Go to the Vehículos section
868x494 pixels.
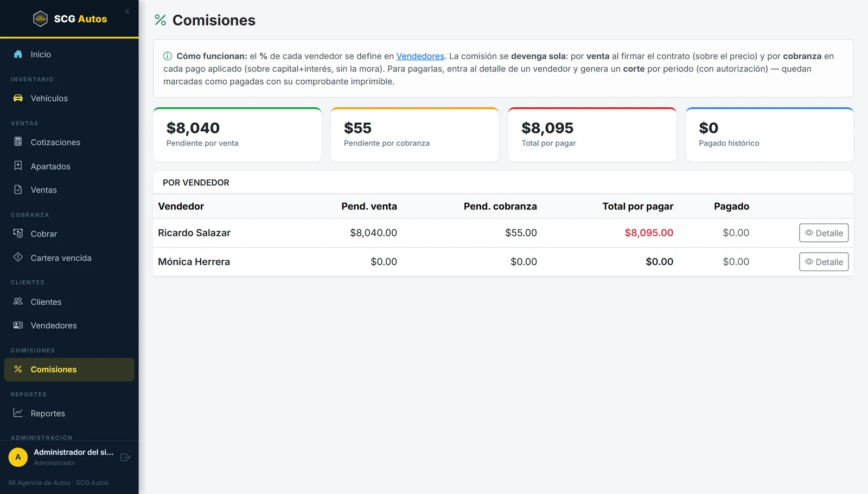(x=69, y=98)
